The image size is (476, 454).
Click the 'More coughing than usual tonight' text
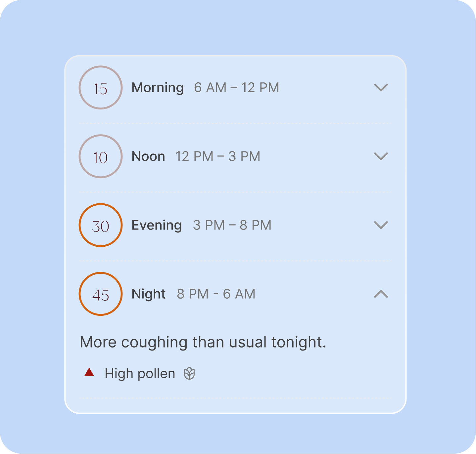coord(203,342)
